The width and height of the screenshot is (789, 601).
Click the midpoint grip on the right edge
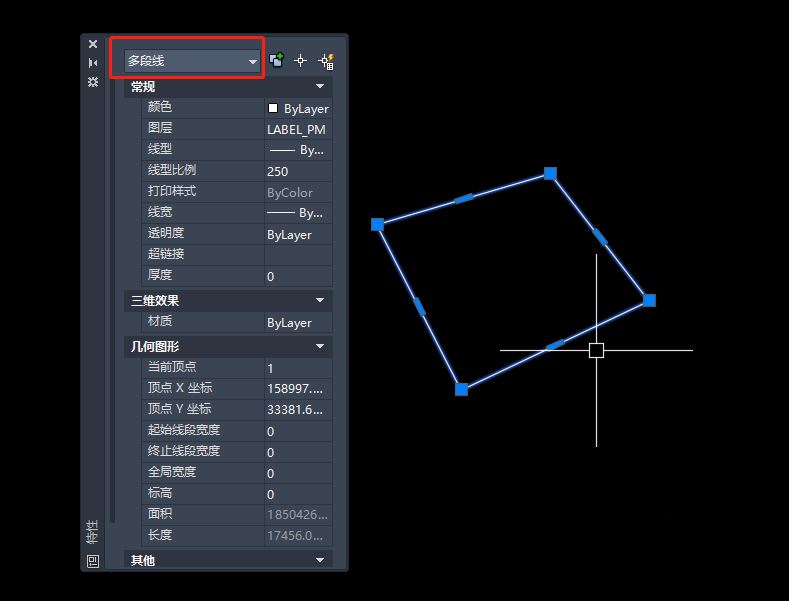[600, 237]
